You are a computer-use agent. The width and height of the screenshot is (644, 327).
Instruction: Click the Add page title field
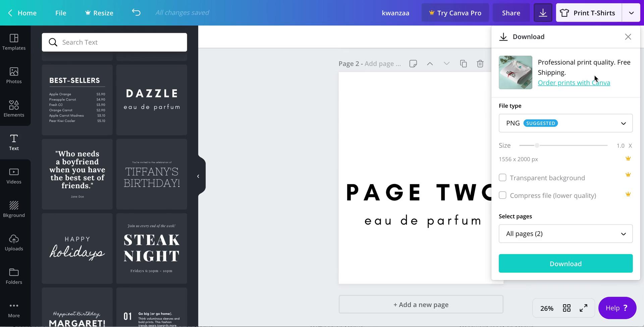[383, 64]
